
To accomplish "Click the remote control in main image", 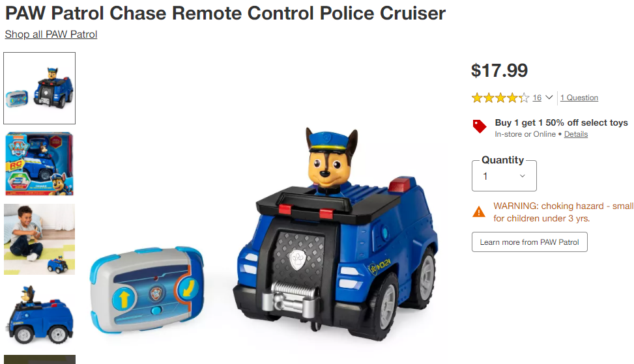I will tap(147, 290).
